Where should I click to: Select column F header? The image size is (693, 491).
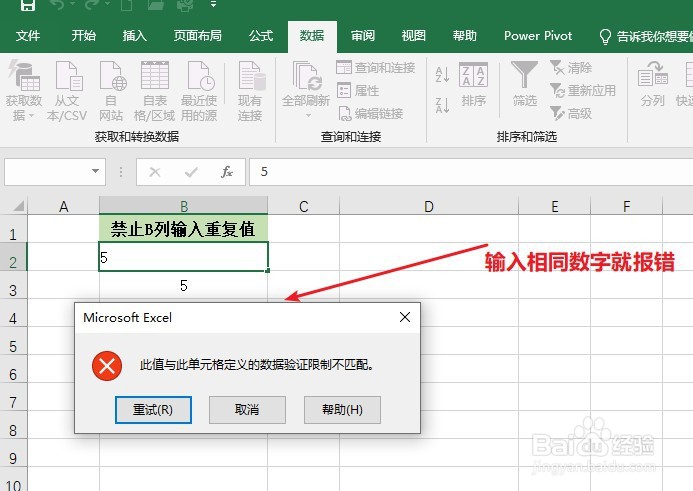coord(626,206)
